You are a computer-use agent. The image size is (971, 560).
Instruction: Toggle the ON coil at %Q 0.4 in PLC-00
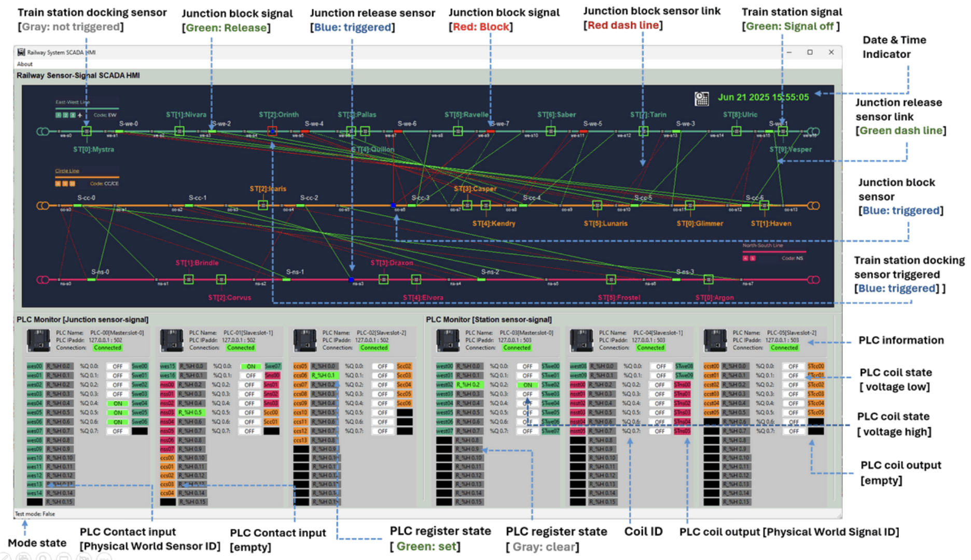118,403
